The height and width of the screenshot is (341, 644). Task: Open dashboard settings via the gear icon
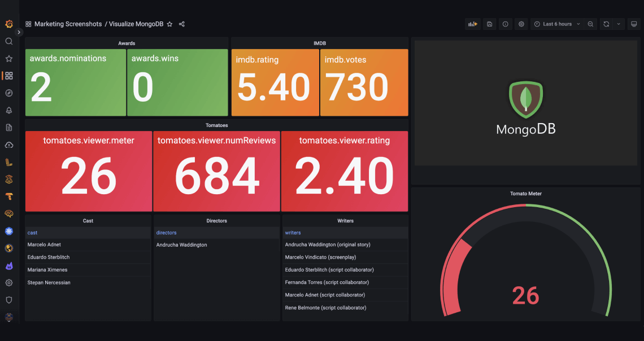point(521,24)
